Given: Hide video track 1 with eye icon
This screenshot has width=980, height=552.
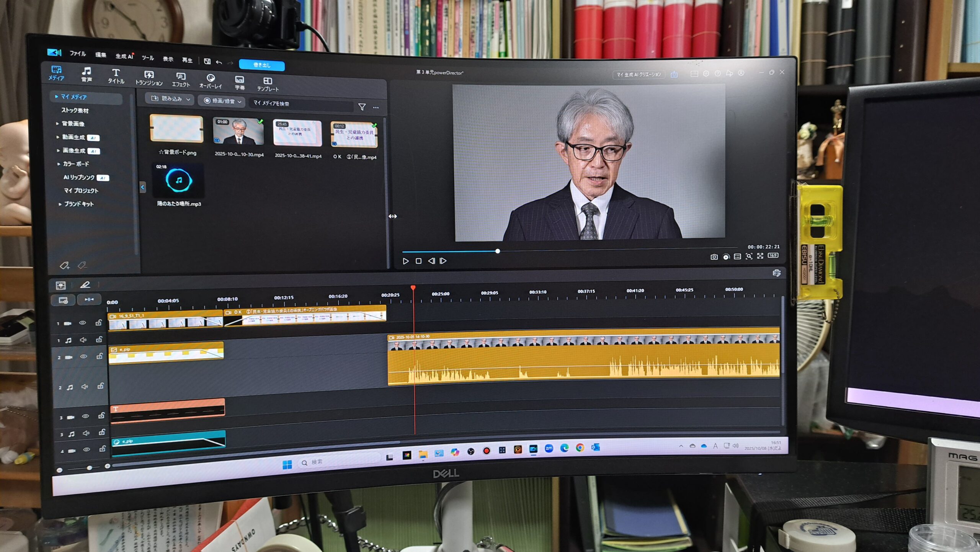Looking at the screenshot, I should pos(82,323).
